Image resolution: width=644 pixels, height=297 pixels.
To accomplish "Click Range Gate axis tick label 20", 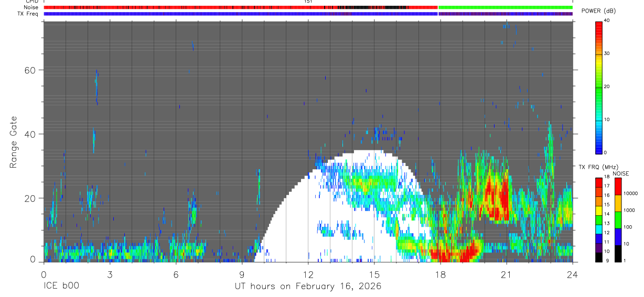I will click(30, 198).
